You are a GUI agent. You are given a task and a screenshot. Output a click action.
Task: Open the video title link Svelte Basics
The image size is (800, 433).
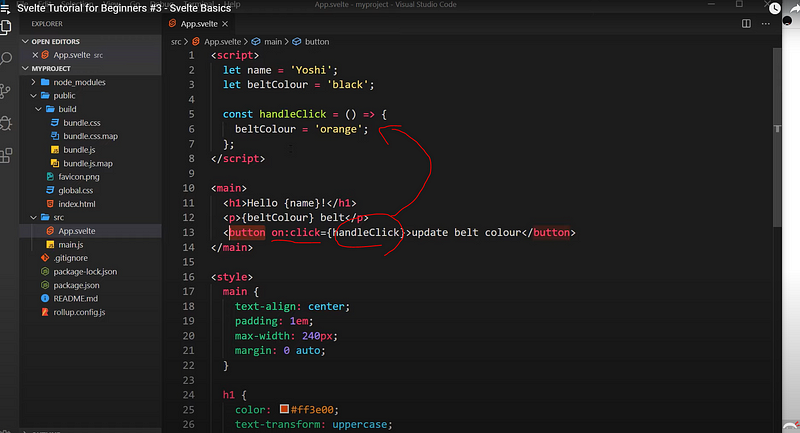(x=124, y=8)
